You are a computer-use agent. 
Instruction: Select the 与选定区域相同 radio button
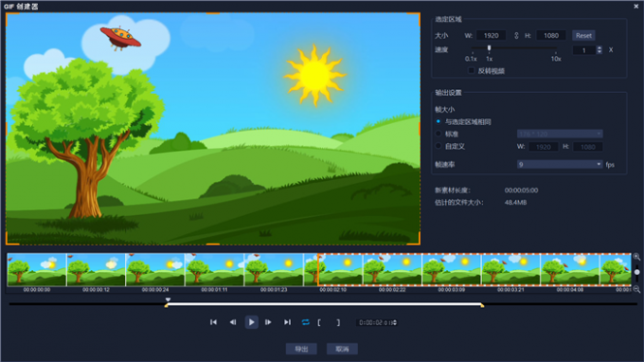click(438, 121)
